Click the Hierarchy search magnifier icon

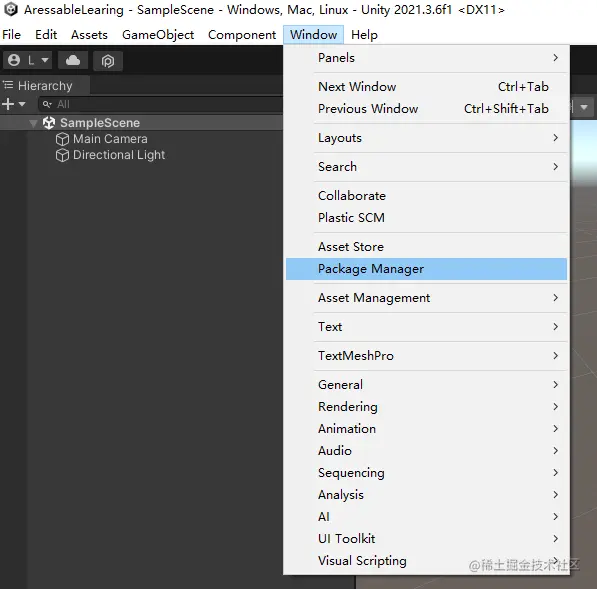coord(47,104)
